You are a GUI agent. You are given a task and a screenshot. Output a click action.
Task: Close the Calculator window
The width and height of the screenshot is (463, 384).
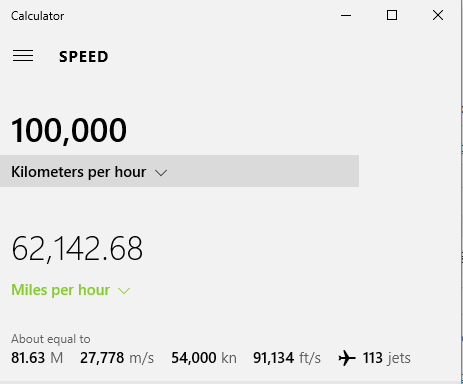click(x=438, y=15)
